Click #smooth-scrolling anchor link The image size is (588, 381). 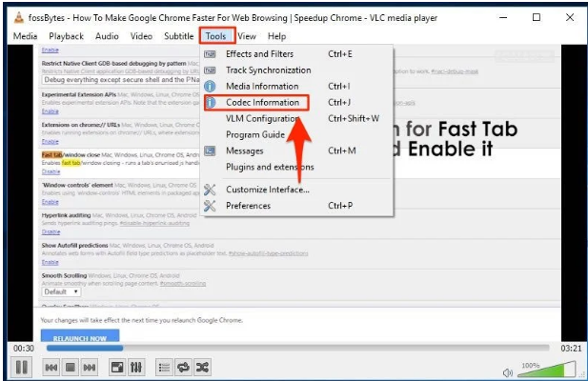(x=183, y=284)
